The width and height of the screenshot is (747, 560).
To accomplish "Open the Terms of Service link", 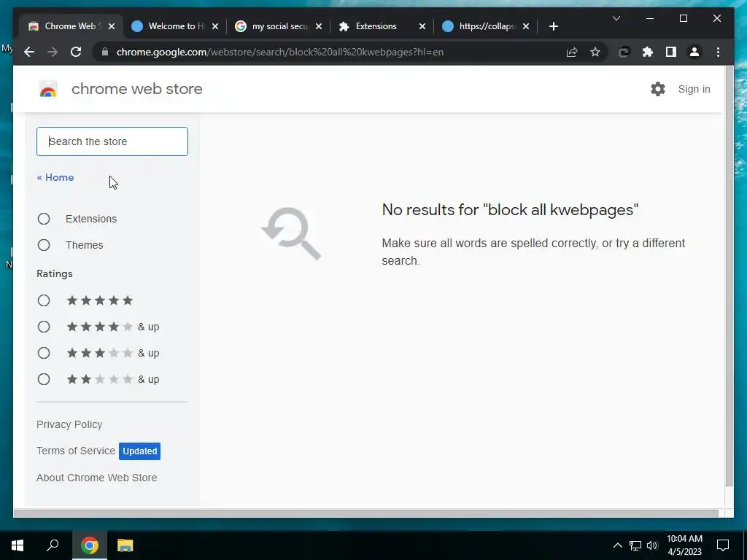I will (76, 451).
